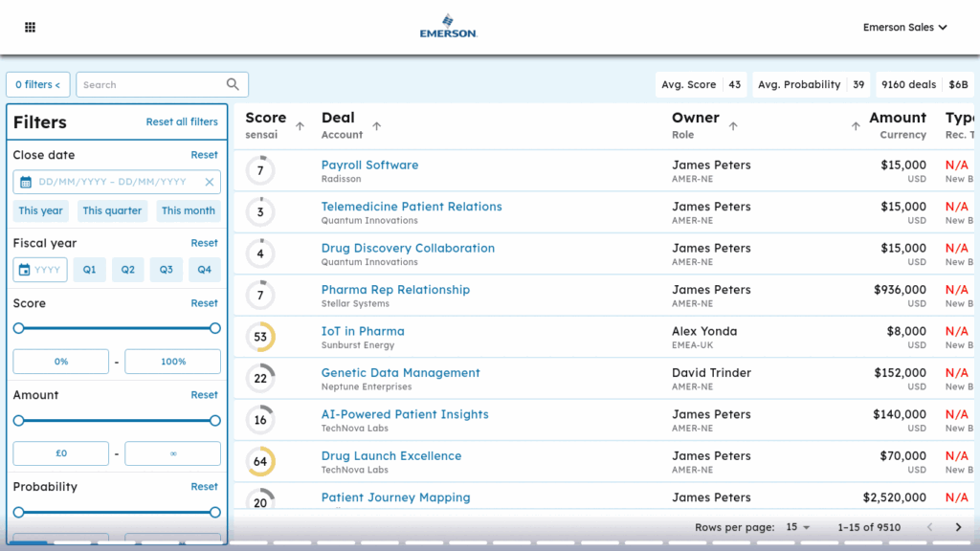
Task: Open Emerson Sales account dropdown
Action: [x=904, y=27]
